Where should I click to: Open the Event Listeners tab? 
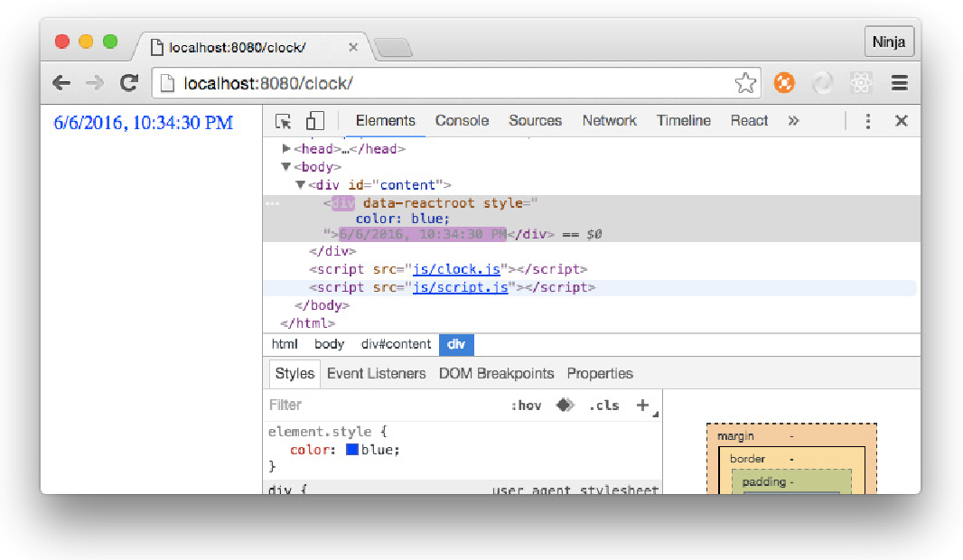tap(377, 373)
